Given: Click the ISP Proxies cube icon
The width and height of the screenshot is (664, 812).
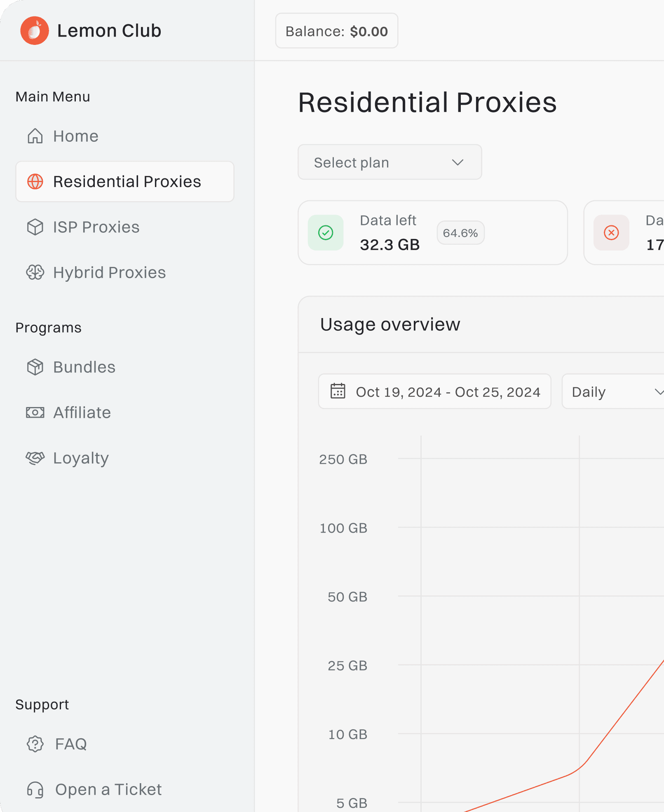Looking at the screenshot, I should [x=35, y=227].
